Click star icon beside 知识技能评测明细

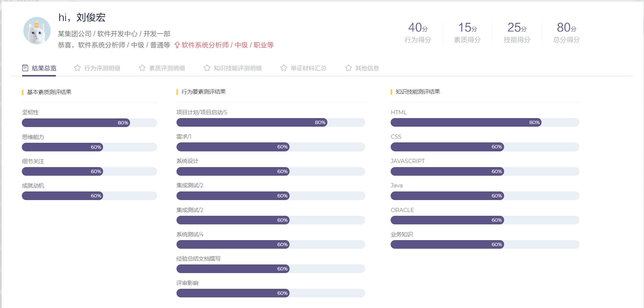tap(207, 68)
